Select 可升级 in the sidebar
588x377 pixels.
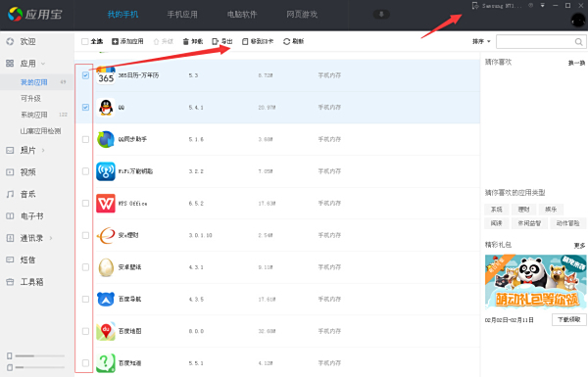tap(30, 98)
